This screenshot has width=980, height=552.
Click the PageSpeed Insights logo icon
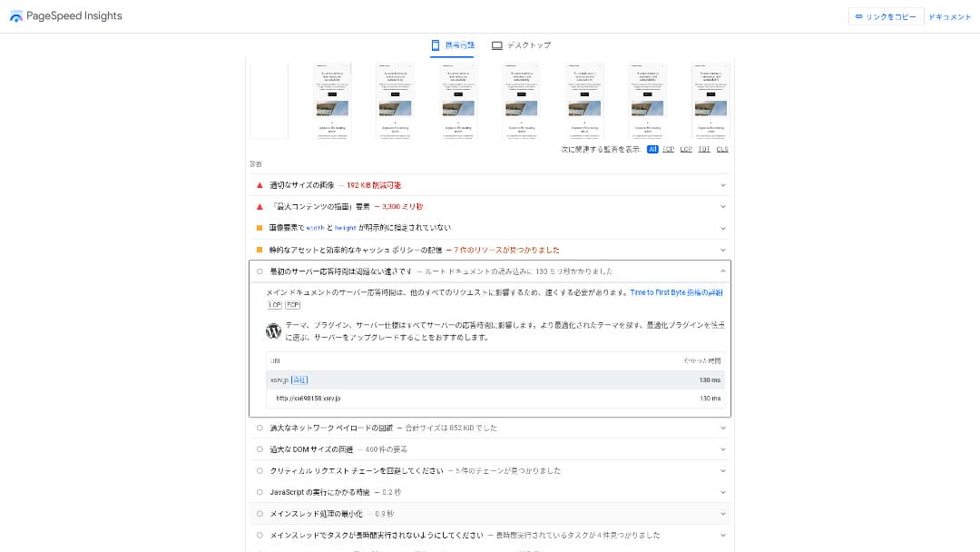(16, 16)
